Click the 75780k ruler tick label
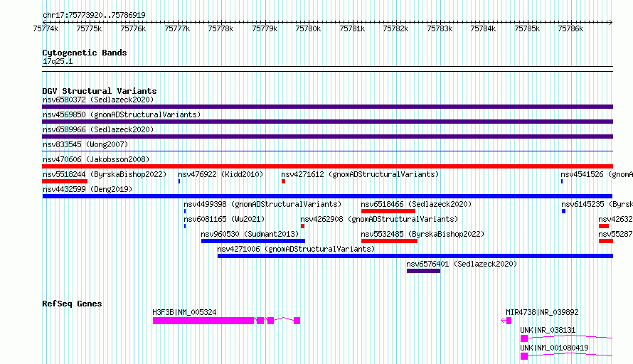 coord(308,28)
